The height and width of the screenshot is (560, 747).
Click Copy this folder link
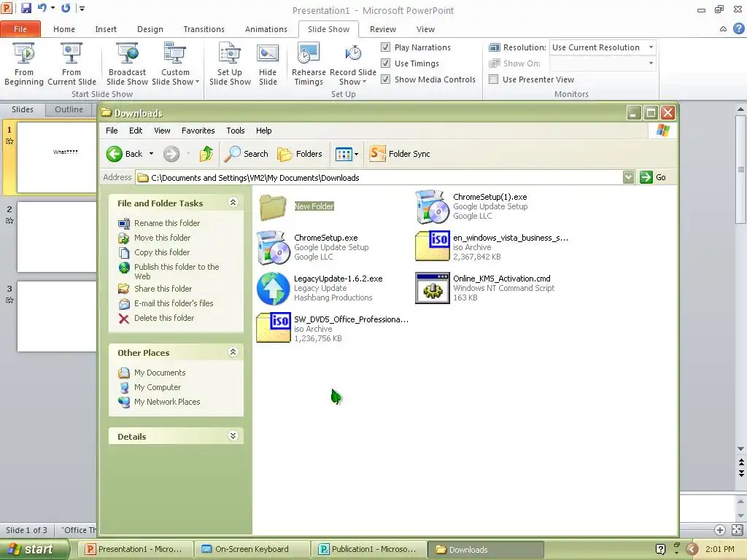[162, 252]
